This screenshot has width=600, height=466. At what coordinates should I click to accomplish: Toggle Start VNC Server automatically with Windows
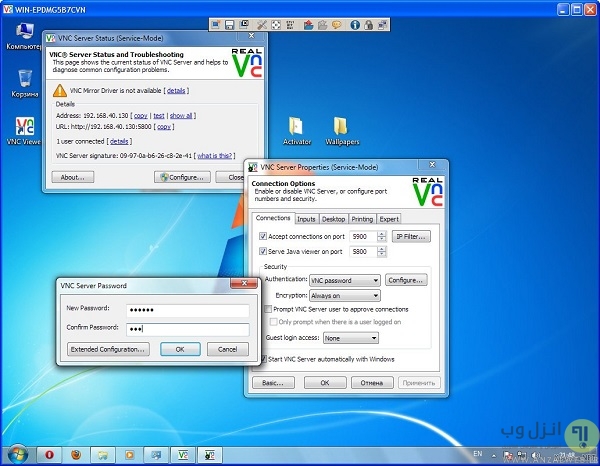click(263, 359)
